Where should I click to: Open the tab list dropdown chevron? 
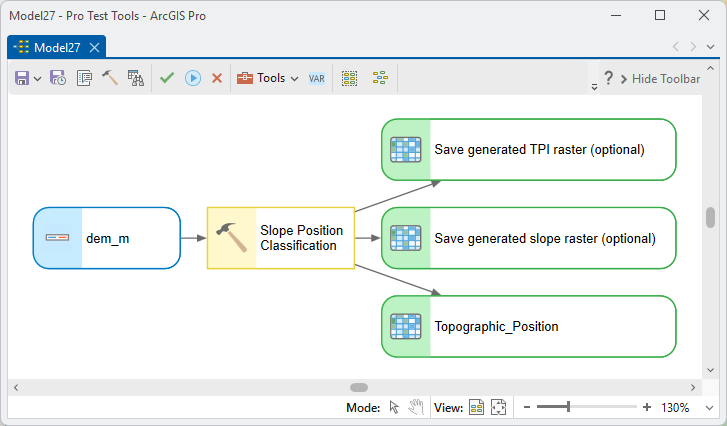coord(710,47)
